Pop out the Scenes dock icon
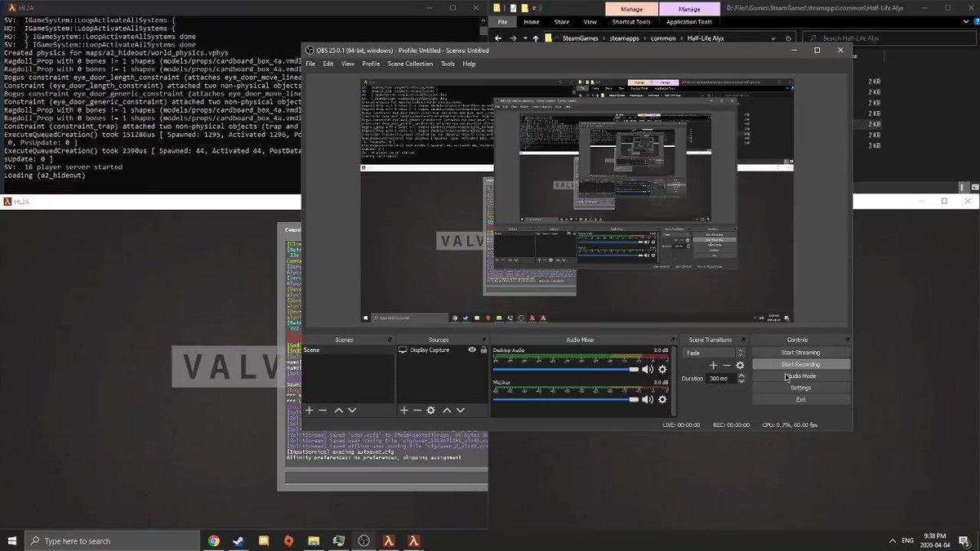 (x=390, y=340)
